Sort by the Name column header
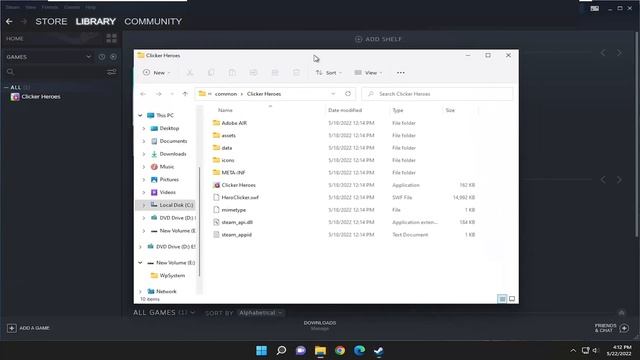Screen dimensions: 640x360 pyautogui.click(x=225, y=110)
